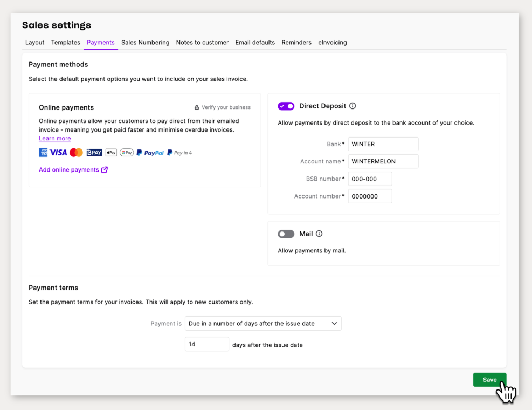Open the Sales Numbering tab
This screenshot has height=410, width=532.
pyautogui.click(x=145, y=43)
